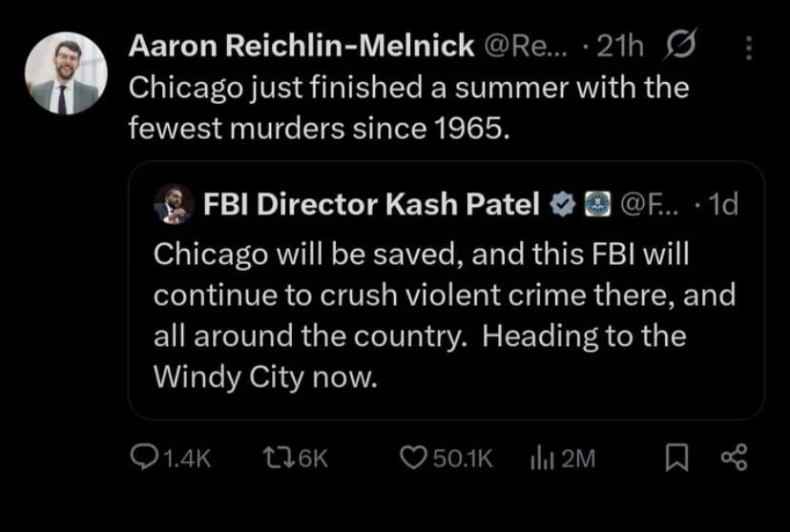Repost using the retweet arrows icon
The image size is (790, 532).
coord(276,459)
